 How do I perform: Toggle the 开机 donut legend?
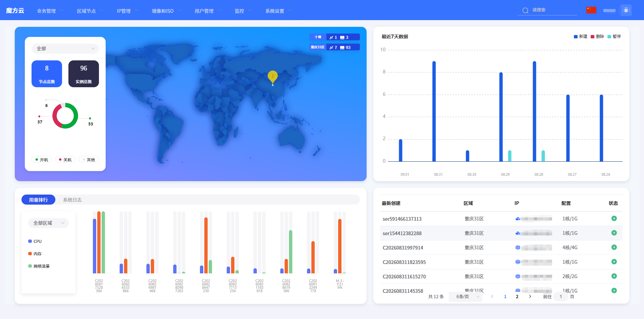coord(42,160)
